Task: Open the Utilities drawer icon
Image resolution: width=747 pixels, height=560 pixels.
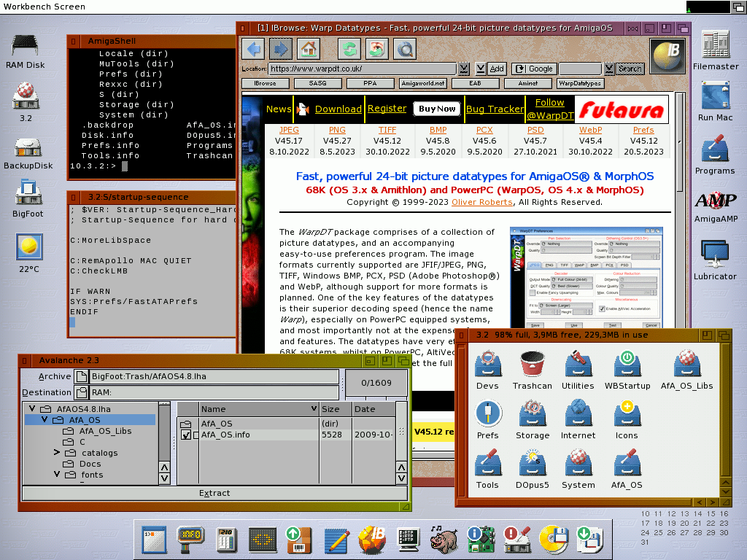Action: coord(578,370)
